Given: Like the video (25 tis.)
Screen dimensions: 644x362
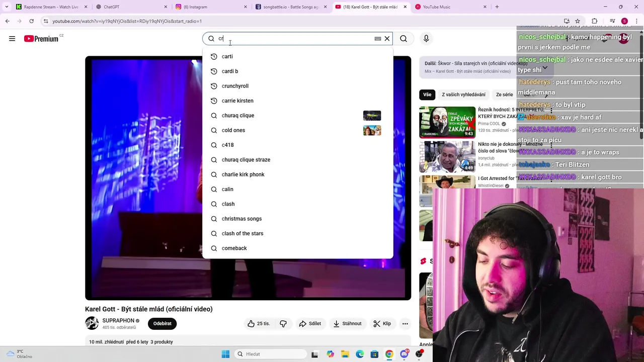Looking at the screenshot, I should point(259,324).
